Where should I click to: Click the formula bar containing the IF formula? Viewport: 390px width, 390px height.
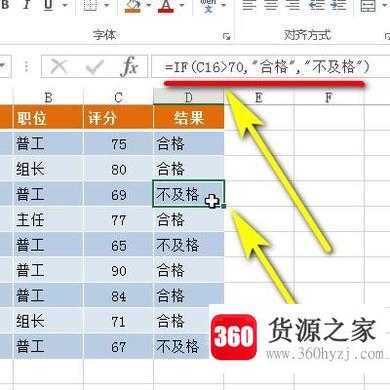coord(270,67)
